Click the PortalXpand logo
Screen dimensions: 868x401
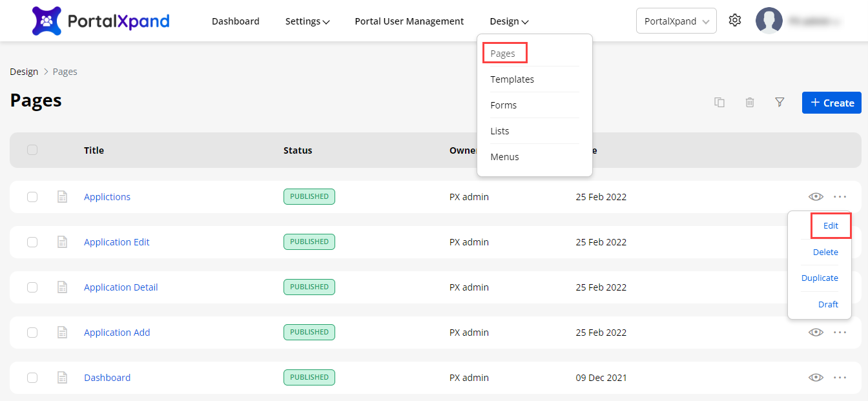pyautogui.click(x=101, y=21)
